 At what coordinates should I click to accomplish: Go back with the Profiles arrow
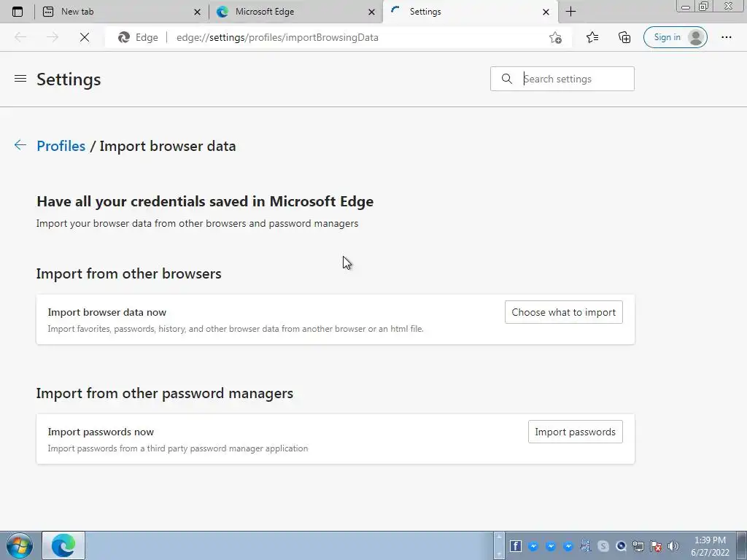point(20,145)
